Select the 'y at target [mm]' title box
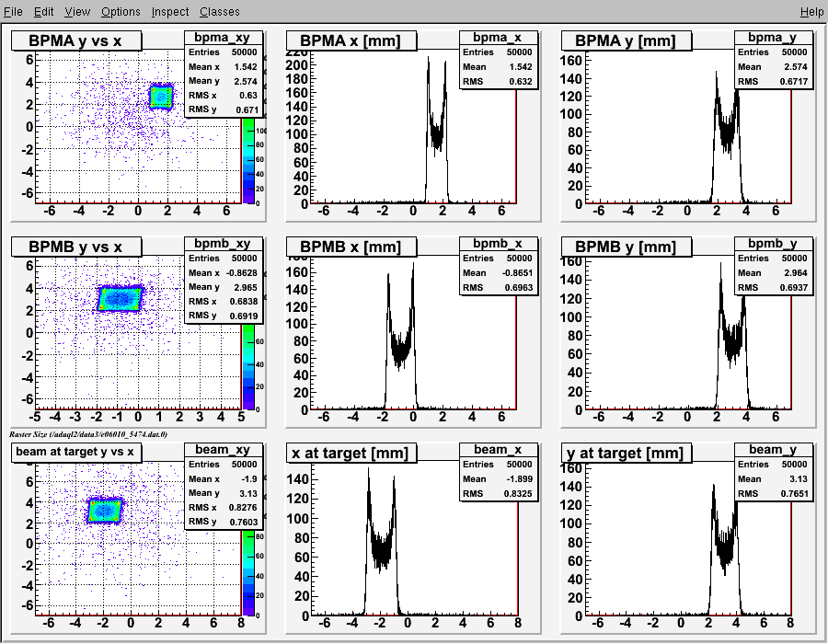The width and height of the screenshot is (828, 644). 627,453
